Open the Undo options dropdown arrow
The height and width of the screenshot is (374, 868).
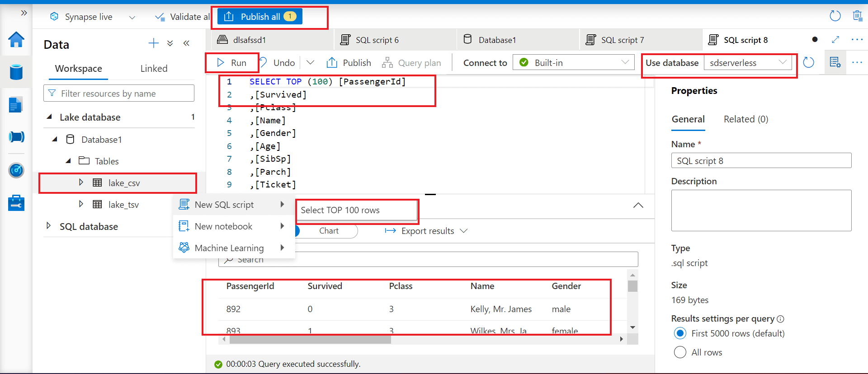pyautogui.click(x=310, y=62)
